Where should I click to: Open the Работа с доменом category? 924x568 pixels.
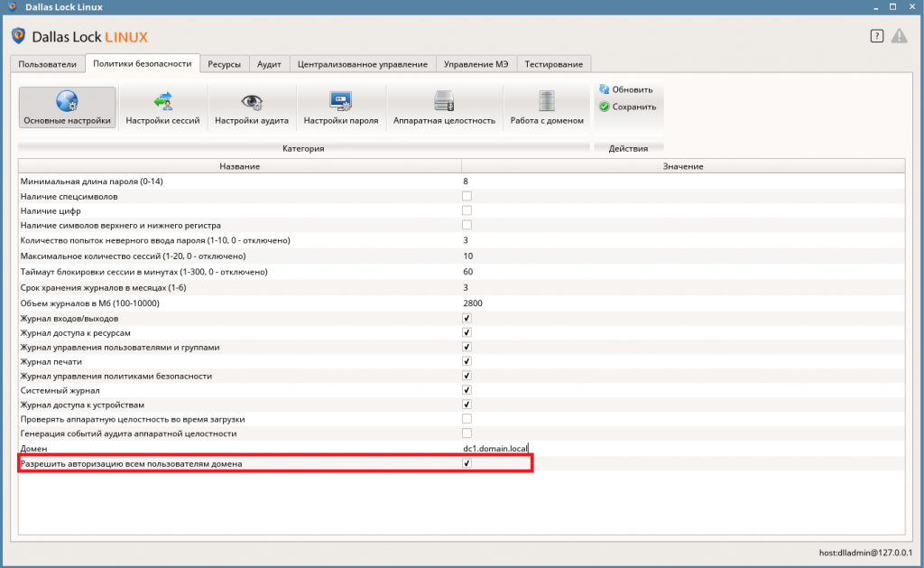pos(547,107)
